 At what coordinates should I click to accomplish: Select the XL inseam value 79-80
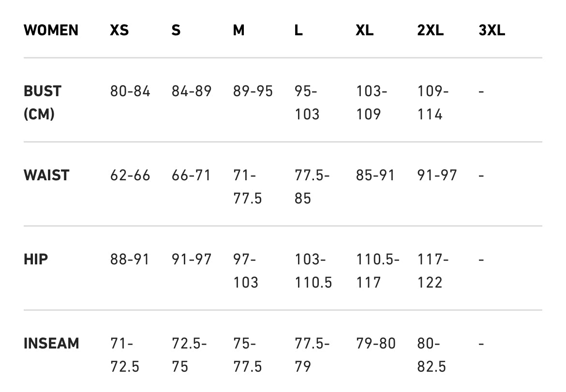tap(376, 344)
